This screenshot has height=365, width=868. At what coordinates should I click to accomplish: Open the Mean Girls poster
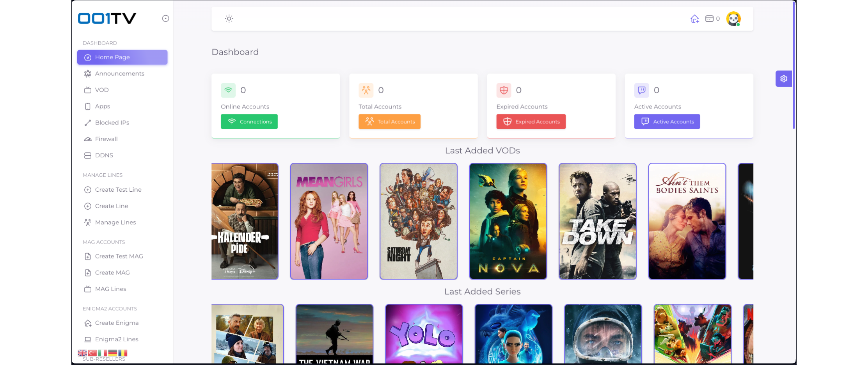pos(329,221)
